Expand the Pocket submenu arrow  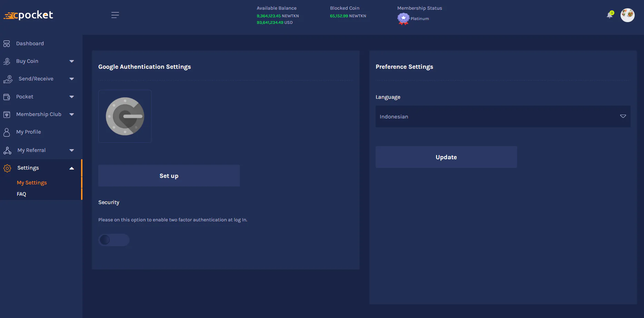(x=72, y=97)
